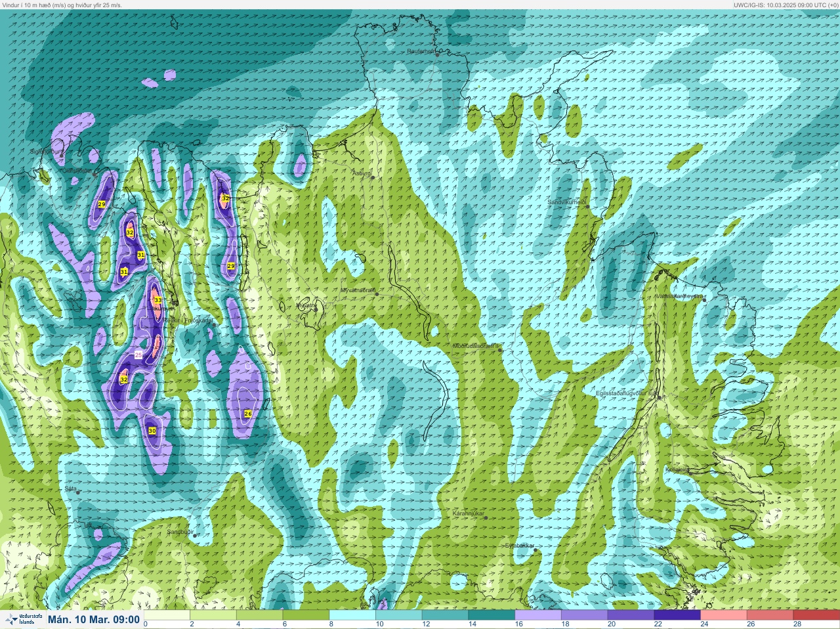Click the Mývatnsöræfi station label
Viewport: 840px width, 629px height.
358,290
